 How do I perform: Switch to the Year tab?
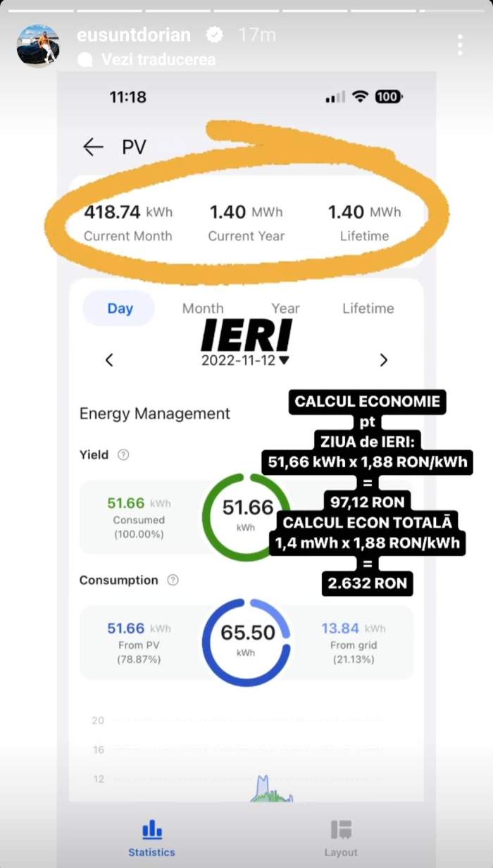click(x=285, y=309)
